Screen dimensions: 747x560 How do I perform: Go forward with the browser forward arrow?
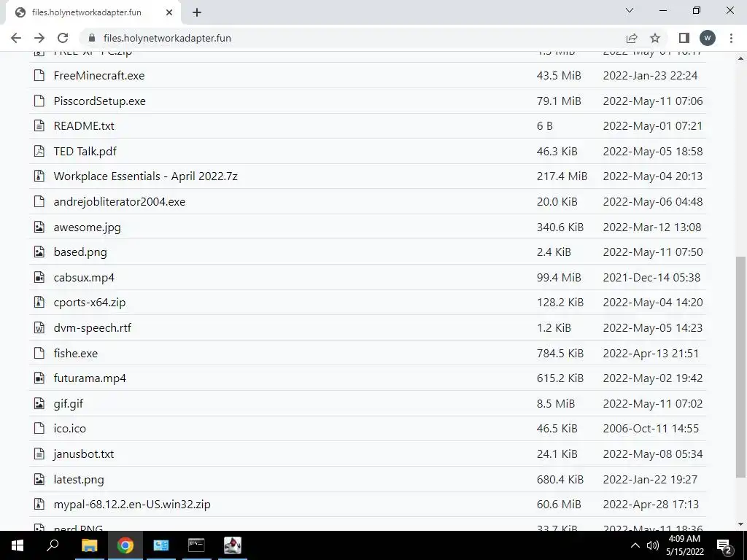[39, 38]
